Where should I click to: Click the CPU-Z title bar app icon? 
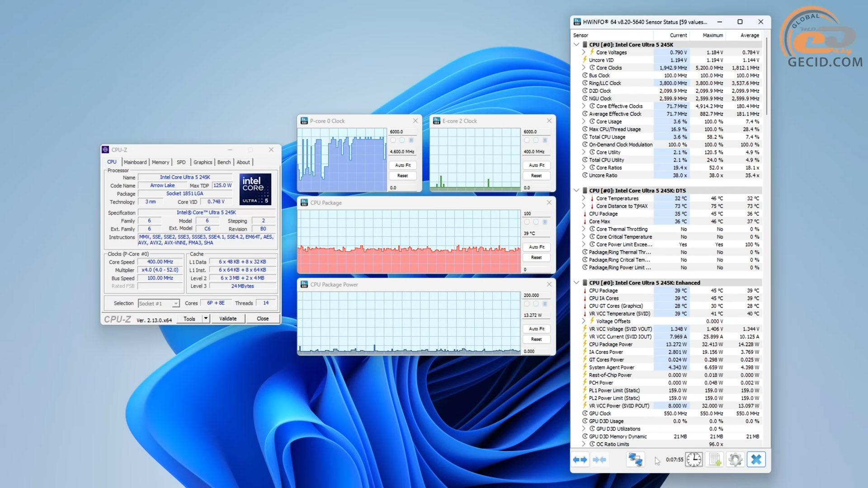105,150
